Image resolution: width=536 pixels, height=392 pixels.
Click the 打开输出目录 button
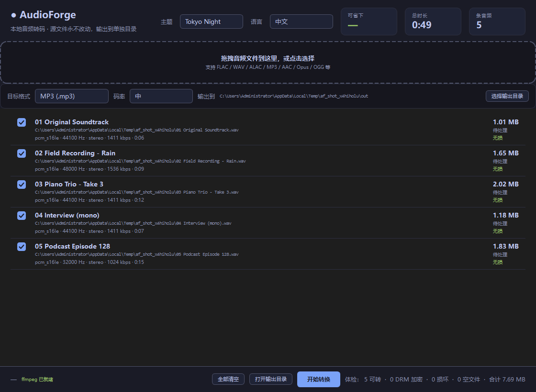pyautogui.click(x=271, y=379)
